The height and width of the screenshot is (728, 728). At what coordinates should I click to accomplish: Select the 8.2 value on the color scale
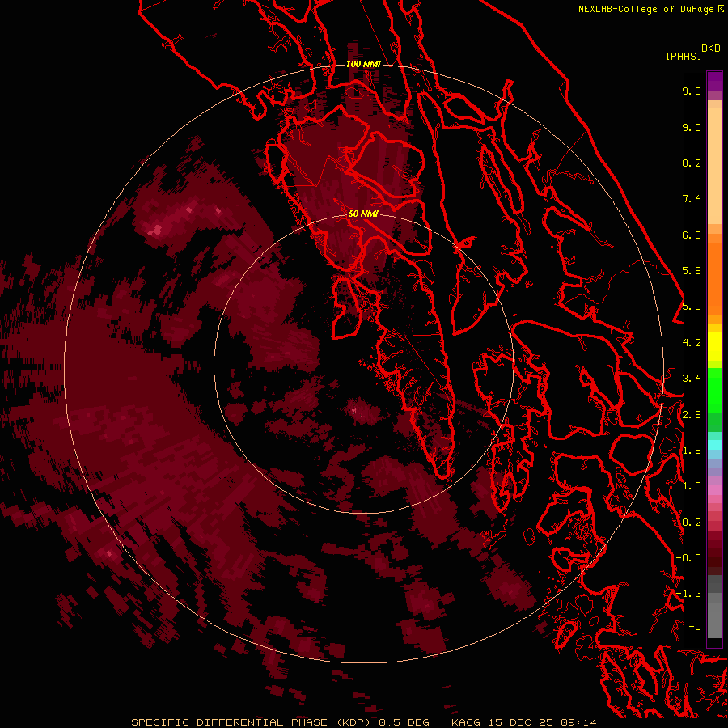coord(692,163)
